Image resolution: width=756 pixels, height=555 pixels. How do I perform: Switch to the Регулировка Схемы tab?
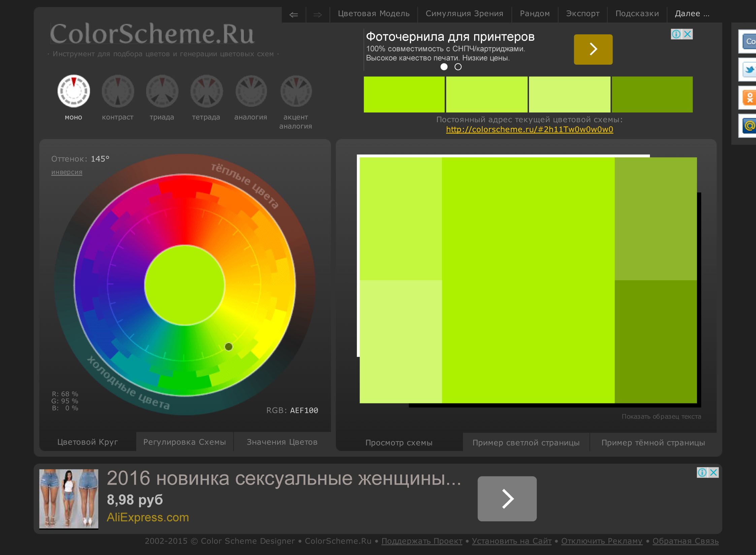[185, 442]
